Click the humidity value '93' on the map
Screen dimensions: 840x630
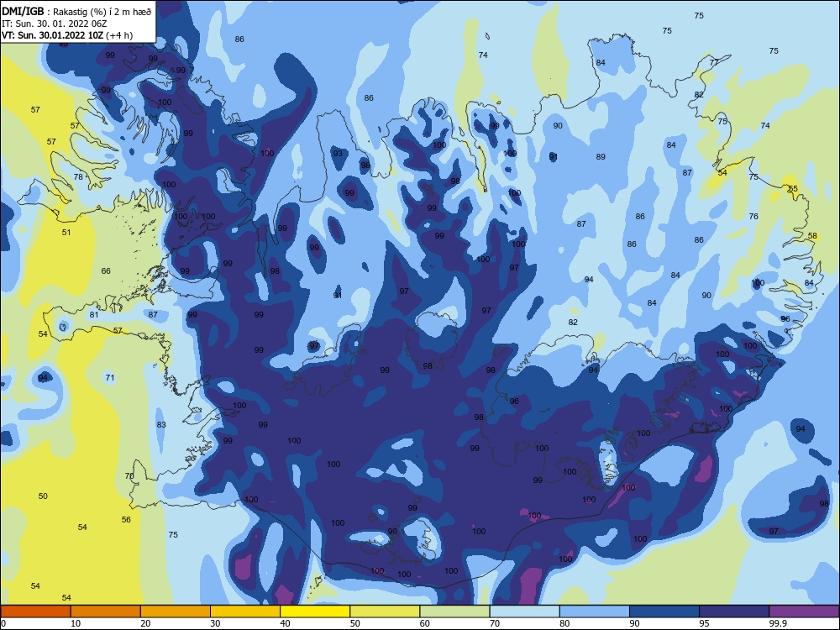pos(338,153)
